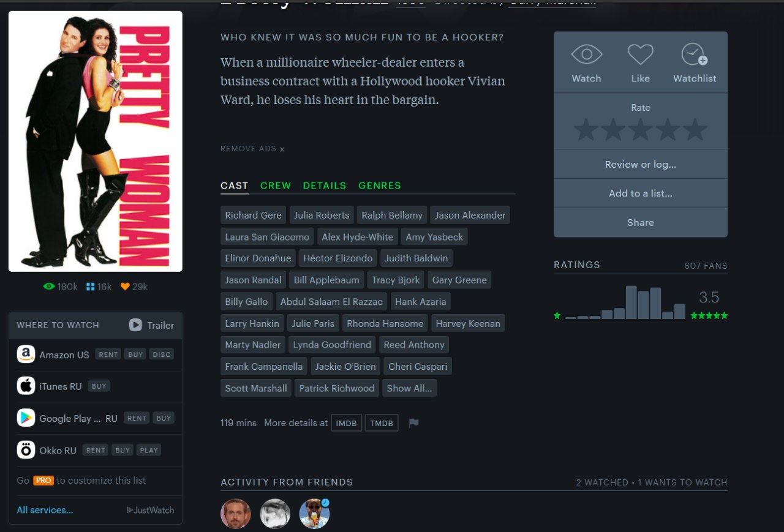
Task: Choose BUY on Amazon US
Action: point(135,354)
